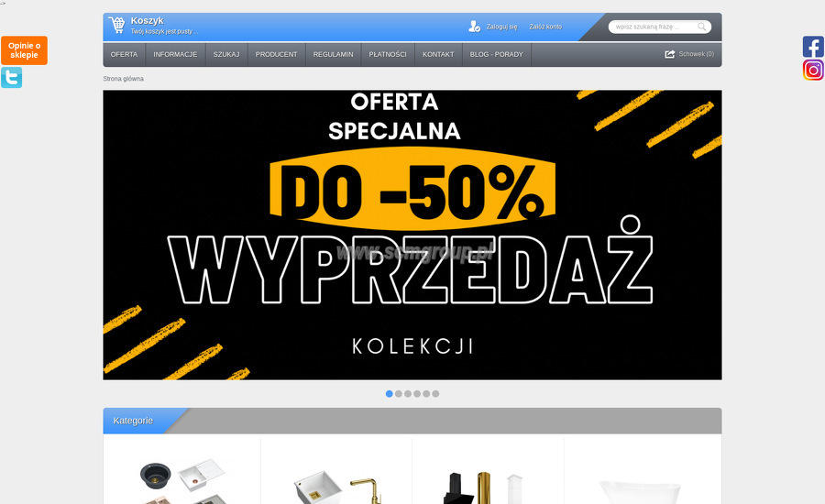Jump to the last carousel dot
The width and height of the screenshot is (825, 504).
point(435,393)
